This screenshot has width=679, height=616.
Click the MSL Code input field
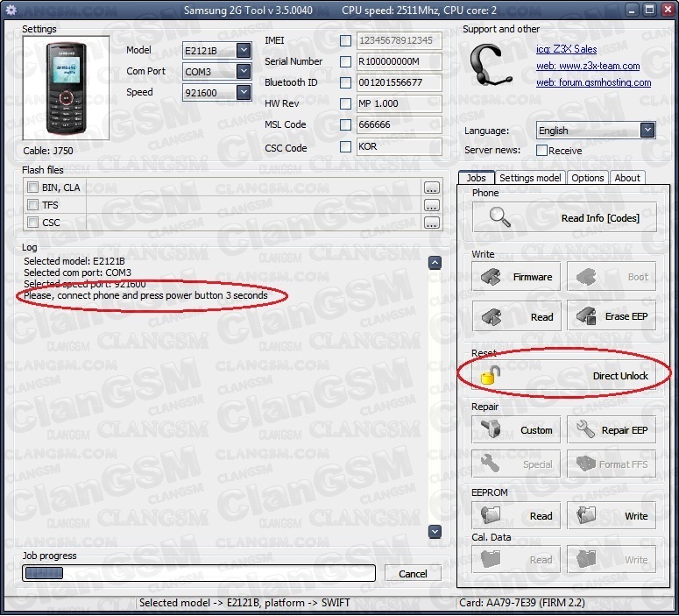point(399,124)
